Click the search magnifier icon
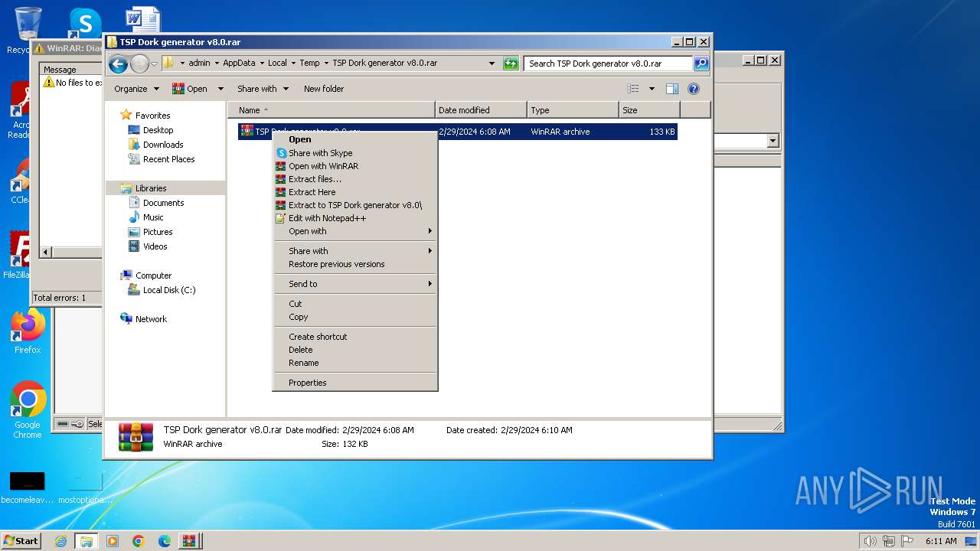Viewport: 980px width, 551px height. pyautogui.click(x=701, y=64)
